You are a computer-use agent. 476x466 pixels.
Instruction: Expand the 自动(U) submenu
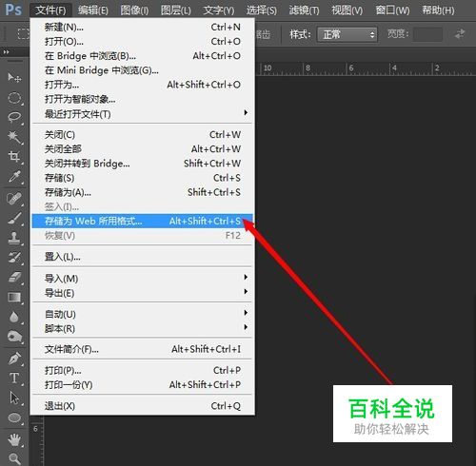pyautogui.click(x=143, y=314)
